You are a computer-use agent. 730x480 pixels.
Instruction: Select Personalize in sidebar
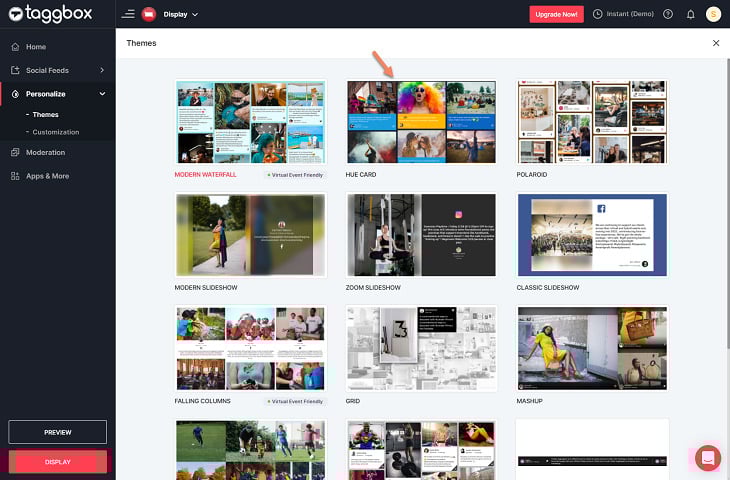(x=46, y=94)
